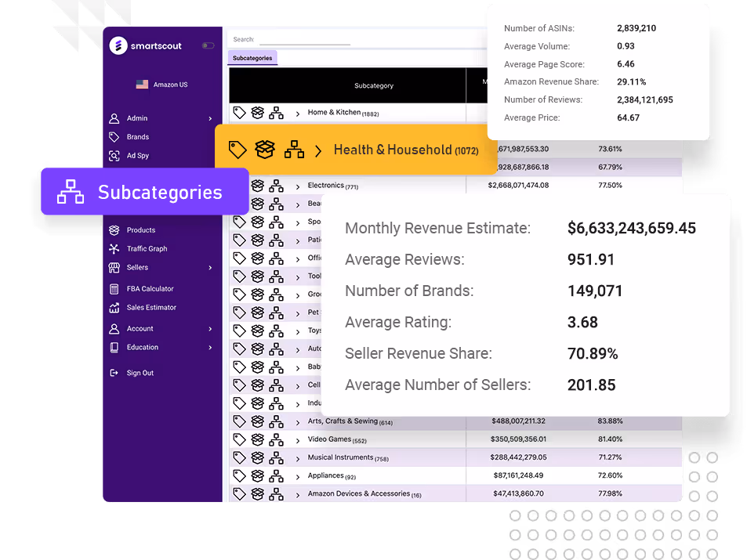Click the Sales Estimator chart icon
The height and width of the screenshot is (560, 747).
pyautogui.click(x=114, y=308)
